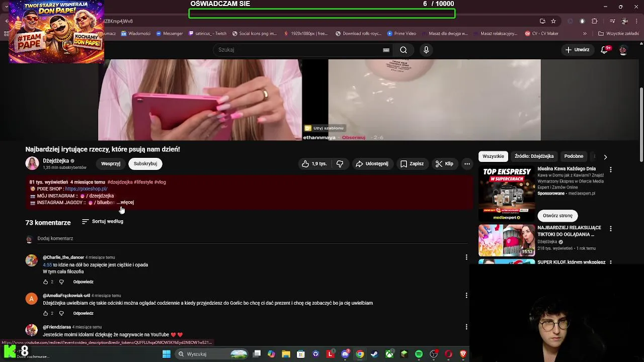Click the page vertical scrollbar thumb
The width and height of the screenshot is (644, 362).
641,125
